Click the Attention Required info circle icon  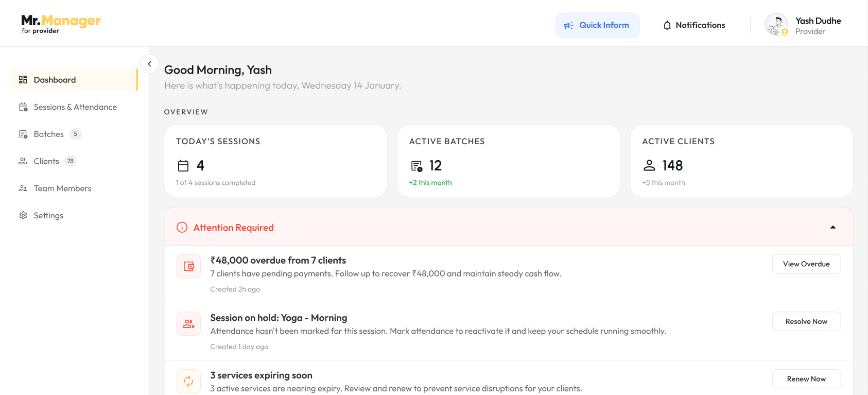182,227
